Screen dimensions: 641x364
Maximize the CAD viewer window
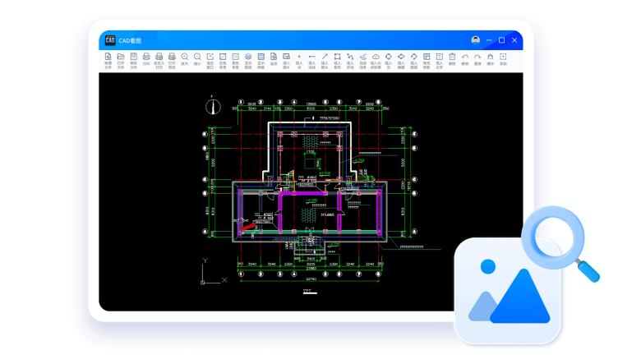coord(501,40)
